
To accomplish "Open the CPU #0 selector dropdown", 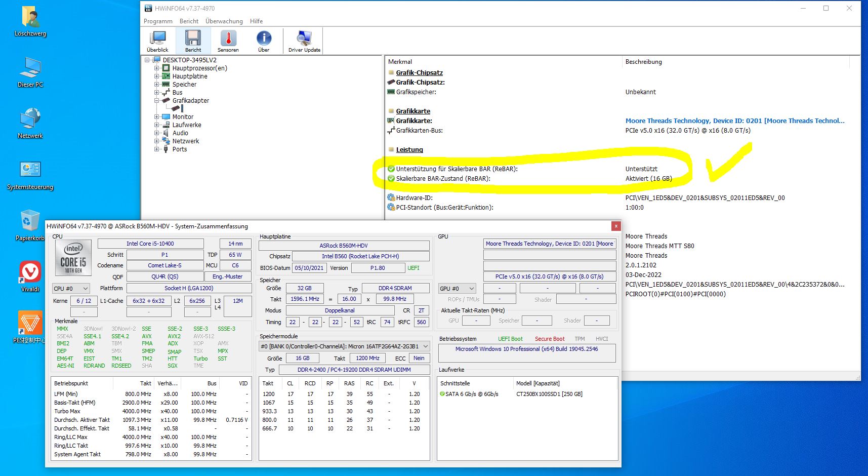I will pyautogui.click(x=71, y=289).
